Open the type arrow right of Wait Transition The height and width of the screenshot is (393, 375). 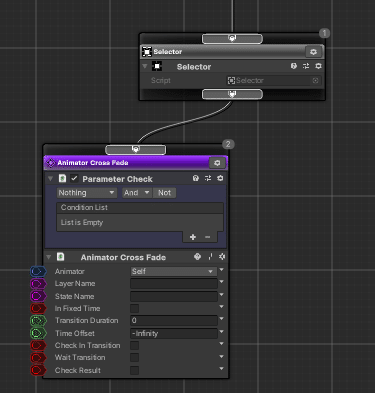click(222, 356)
